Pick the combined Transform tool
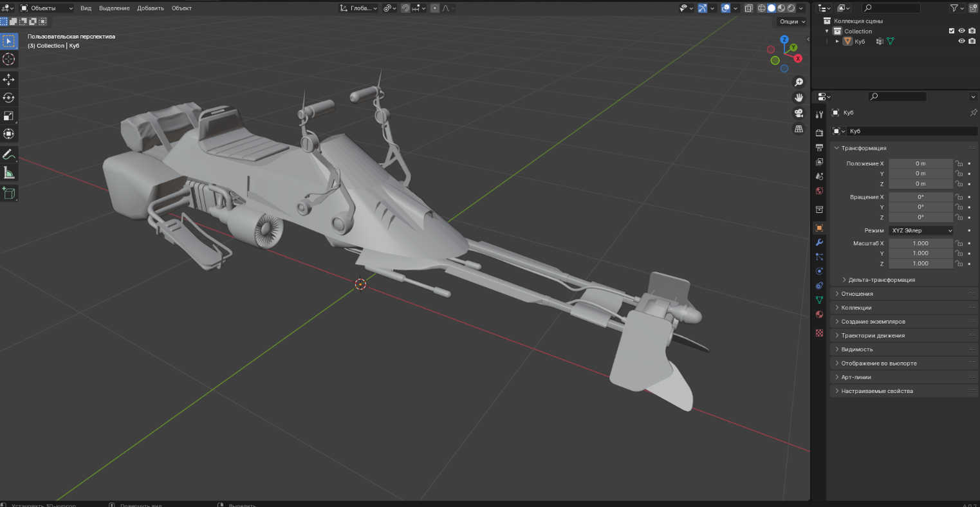Screen dimensions: 980x507 click(9, 134)
